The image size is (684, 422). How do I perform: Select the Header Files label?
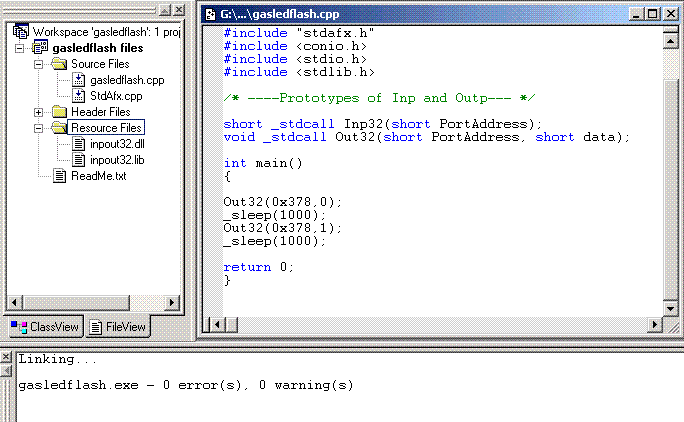click(101, 112)
